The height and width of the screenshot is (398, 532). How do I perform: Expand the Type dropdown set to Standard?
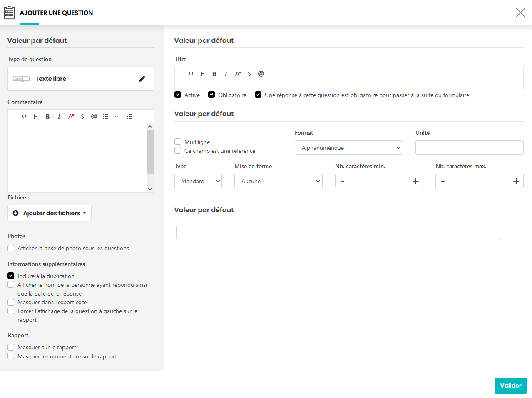(198, 181)
